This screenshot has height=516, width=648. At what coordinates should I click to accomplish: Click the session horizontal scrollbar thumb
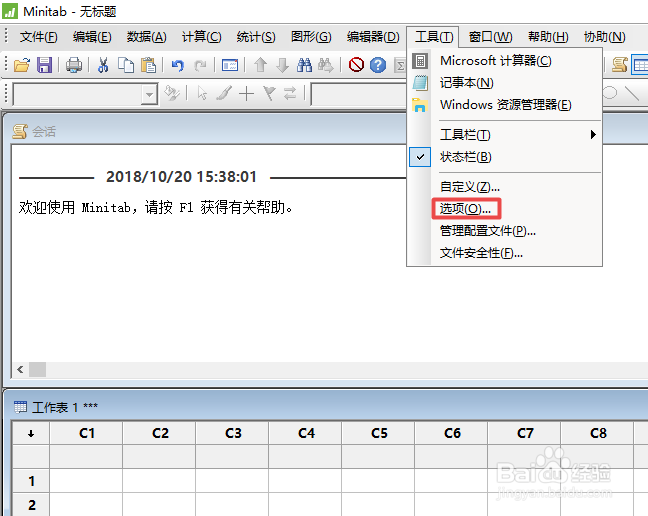[x=37, y=369]
